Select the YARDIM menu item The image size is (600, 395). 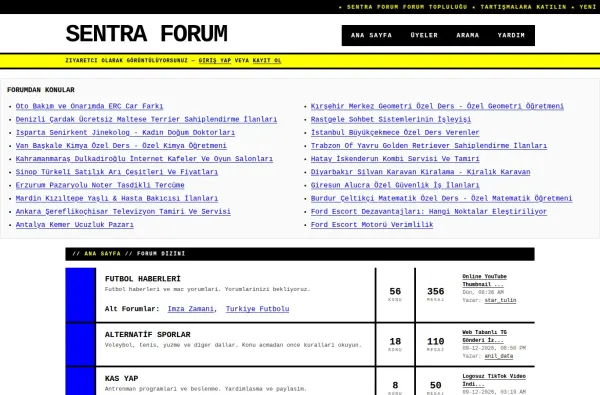pyautogui.click(x=511, y=35)
